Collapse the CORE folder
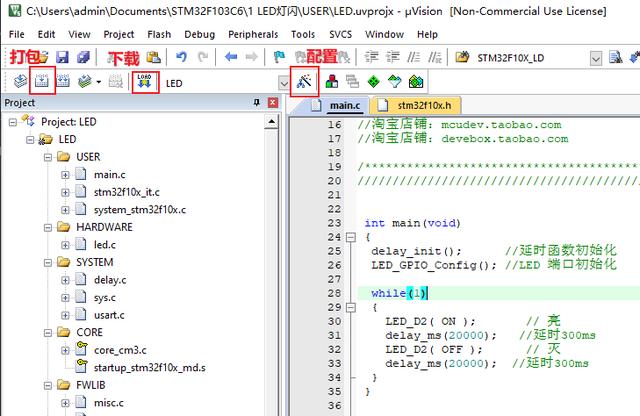 point(48,333)
